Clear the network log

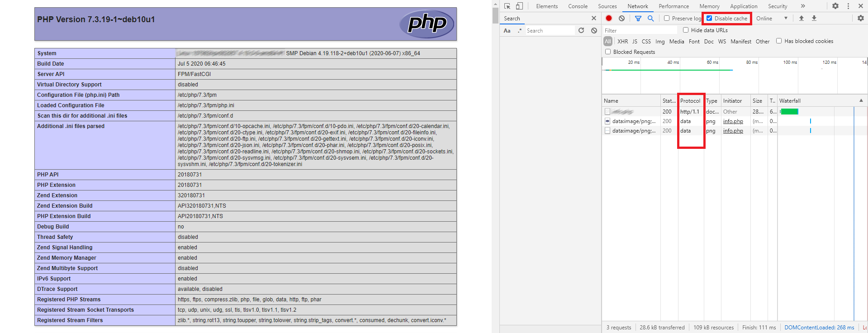[621, 18]
